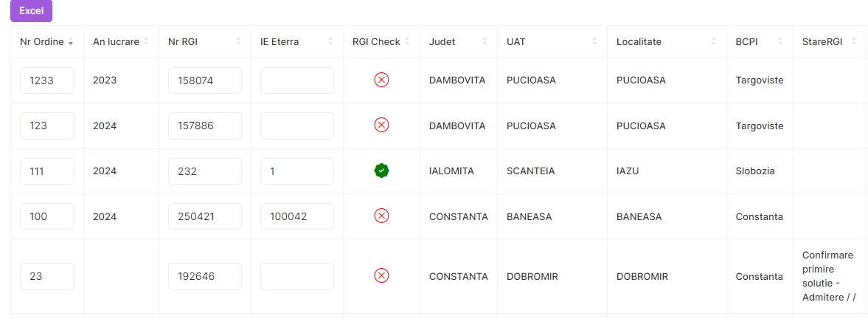
Task: Click red X icon in row 123
Action: 381,126
